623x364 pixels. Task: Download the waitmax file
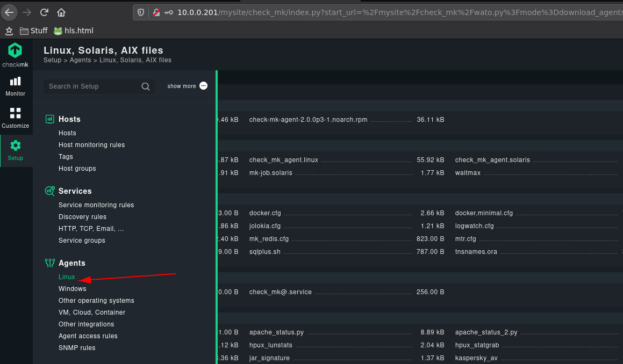click(468, 173)
